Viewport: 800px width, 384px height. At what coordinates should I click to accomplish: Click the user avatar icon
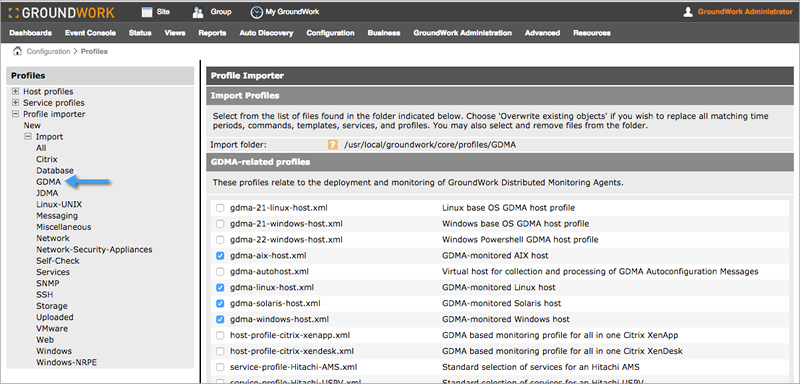[688, 12]
